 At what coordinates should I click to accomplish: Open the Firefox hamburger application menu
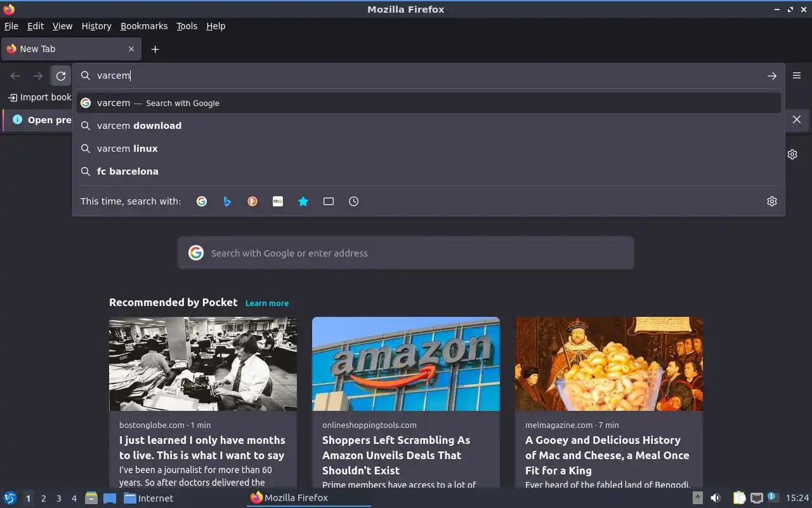[x=797, y=76]
